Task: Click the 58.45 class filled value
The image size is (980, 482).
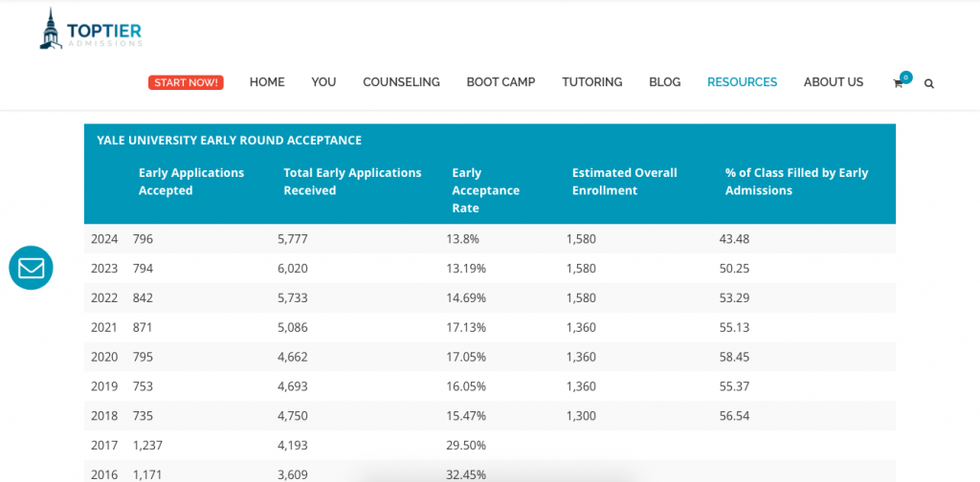Action: click(734, 357)
